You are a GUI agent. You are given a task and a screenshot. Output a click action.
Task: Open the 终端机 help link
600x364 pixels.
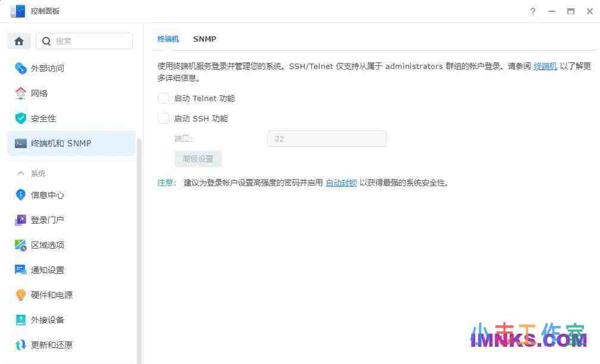(x=545, y=66)
